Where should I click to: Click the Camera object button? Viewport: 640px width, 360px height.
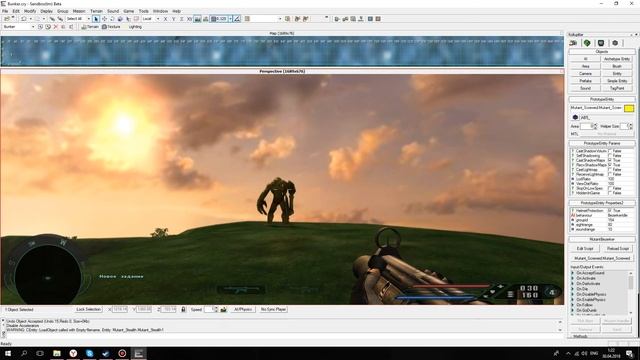(585, 73)
